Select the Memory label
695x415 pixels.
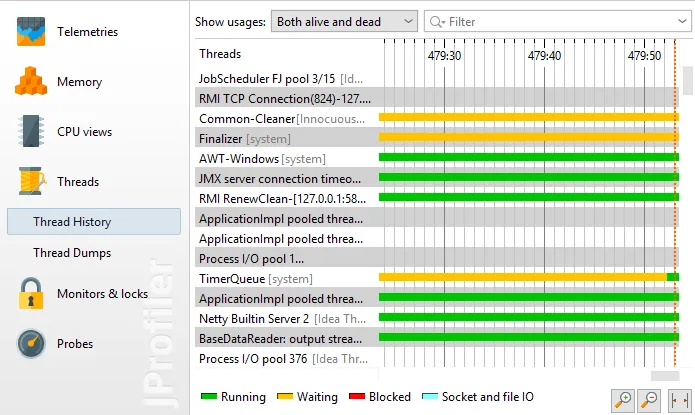pos(79,82)
